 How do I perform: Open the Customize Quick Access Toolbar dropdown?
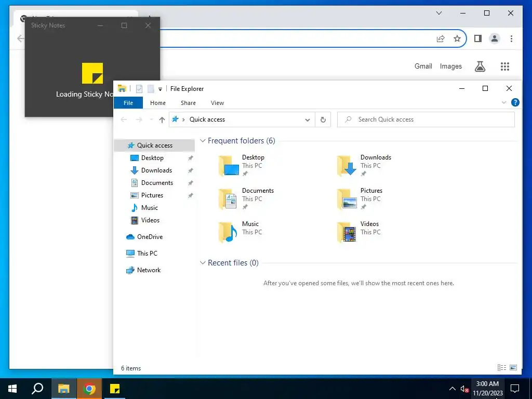(160, 89)
